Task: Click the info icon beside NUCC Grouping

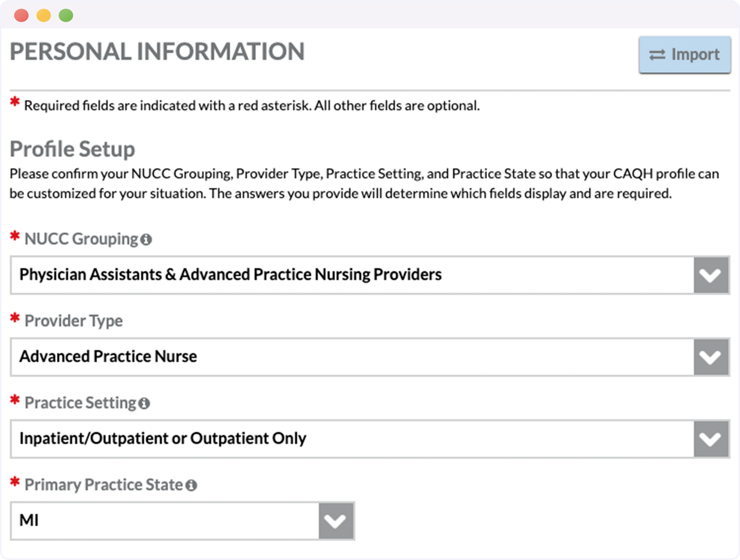Action: click(x=146, y=240)
